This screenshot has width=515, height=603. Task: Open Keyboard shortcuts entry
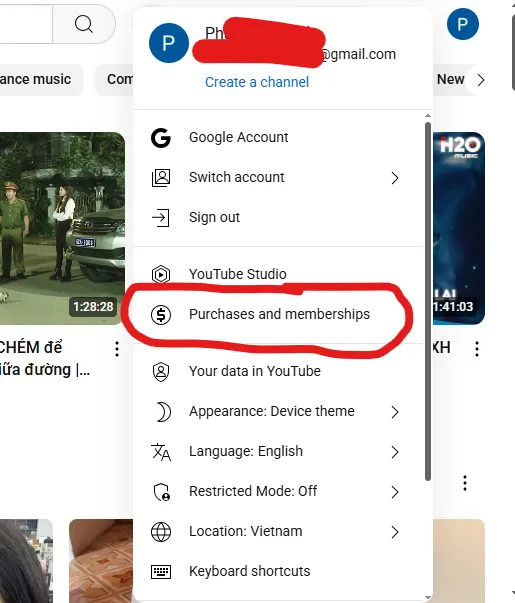coord(278,572)
